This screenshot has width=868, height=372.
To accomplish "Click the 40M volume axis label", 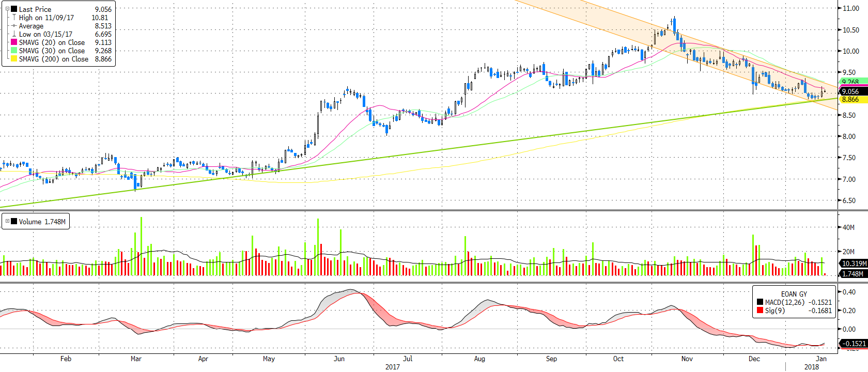I will click(x=849, y=227).
